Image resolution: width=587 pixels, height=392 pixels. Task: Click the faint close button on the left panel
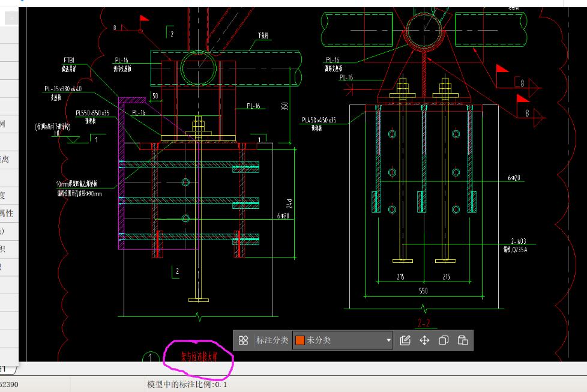point(11,17)
